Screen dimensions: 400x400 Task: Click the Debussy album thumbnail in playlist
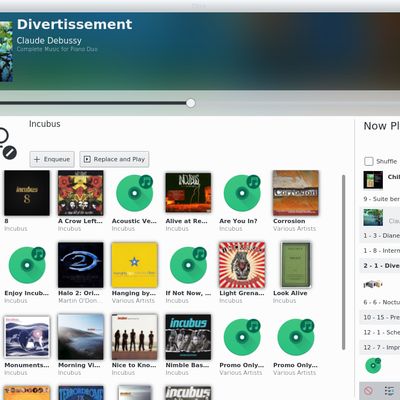pyautogui.click(x=373, y=218)
